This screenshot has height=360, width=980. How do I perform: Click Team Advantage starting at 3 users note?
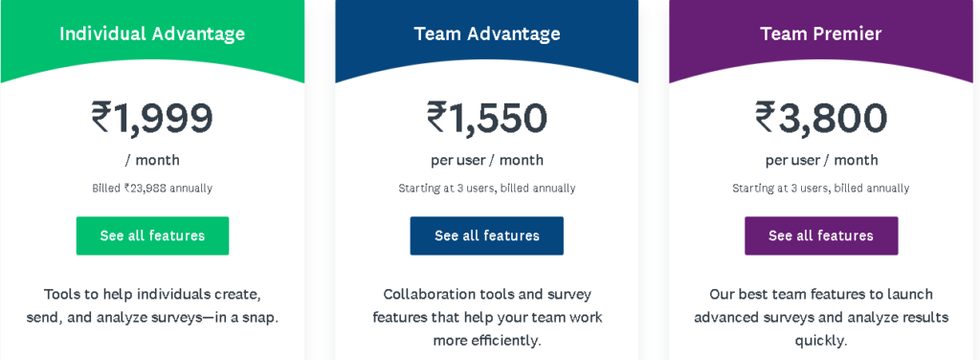[x=487, y=188]
